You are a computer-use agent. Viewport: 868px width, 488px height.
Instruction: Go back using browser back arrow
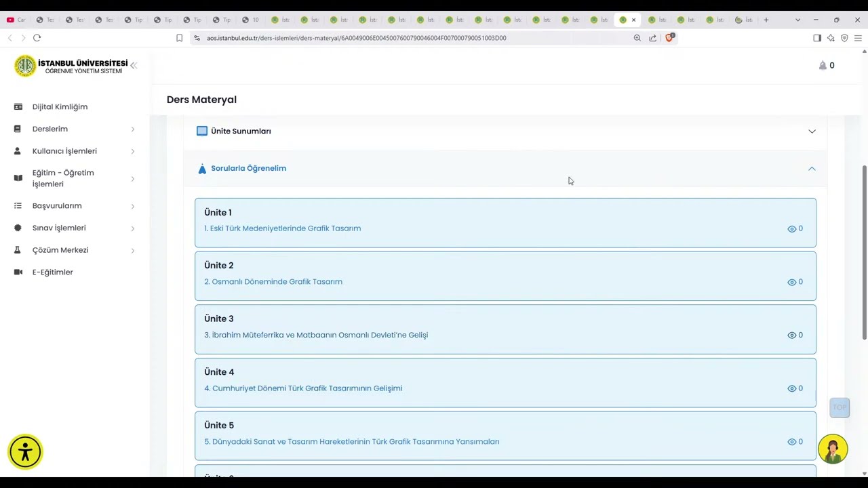9,38
